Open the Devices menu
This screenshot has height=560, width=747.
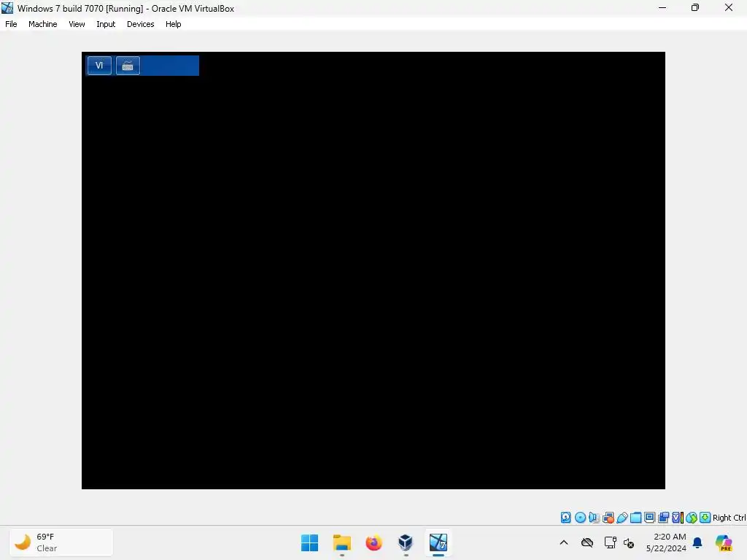tap(141, 24)
